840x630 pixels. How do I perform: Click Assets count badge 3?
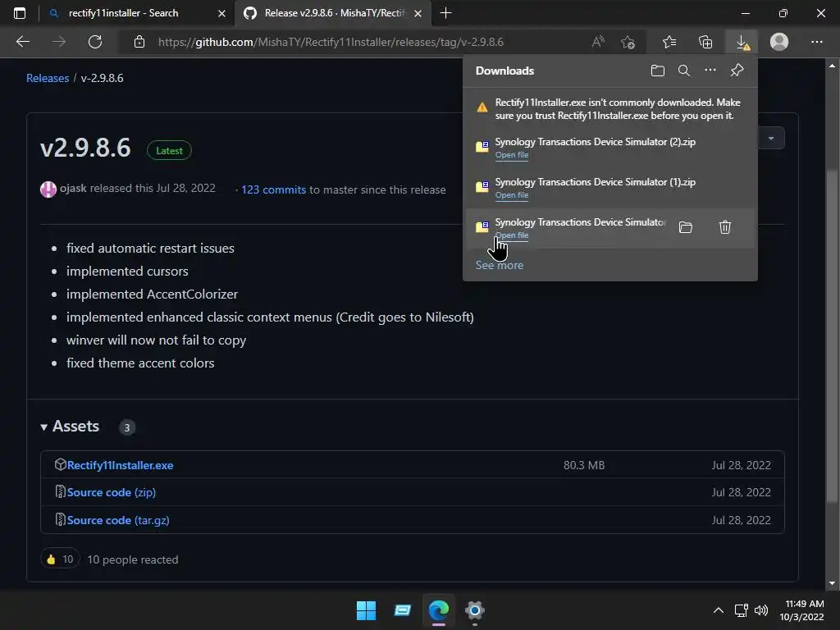(127, 427)
